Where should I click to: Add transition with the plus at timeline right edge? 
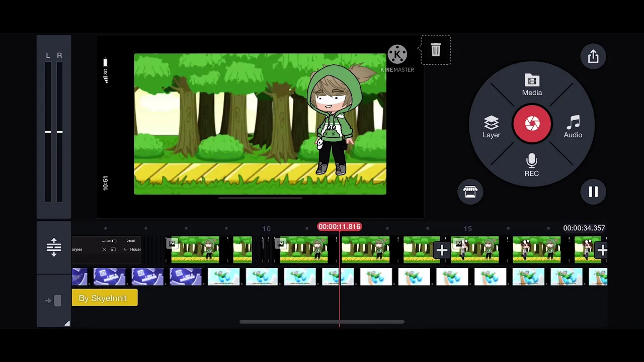coord(602,250)
